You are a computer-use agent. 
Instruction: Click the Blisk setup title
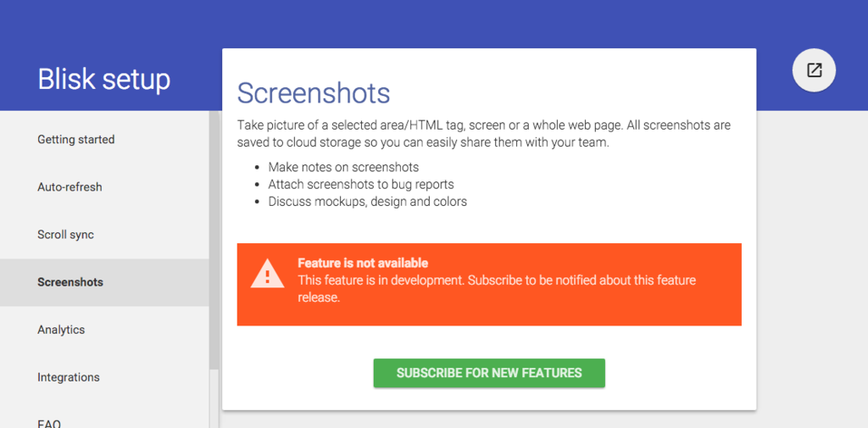pos(103,79)
